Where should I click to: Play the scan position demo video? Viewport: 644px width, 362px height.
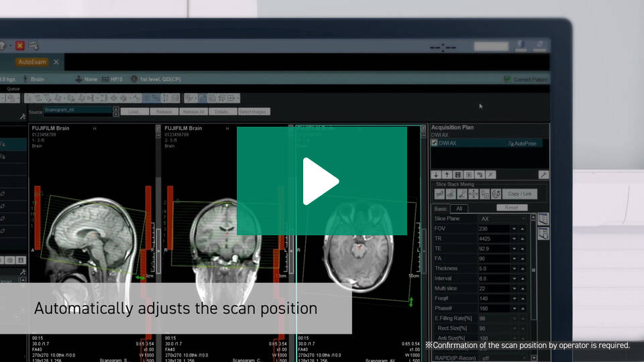coord(321,181)
